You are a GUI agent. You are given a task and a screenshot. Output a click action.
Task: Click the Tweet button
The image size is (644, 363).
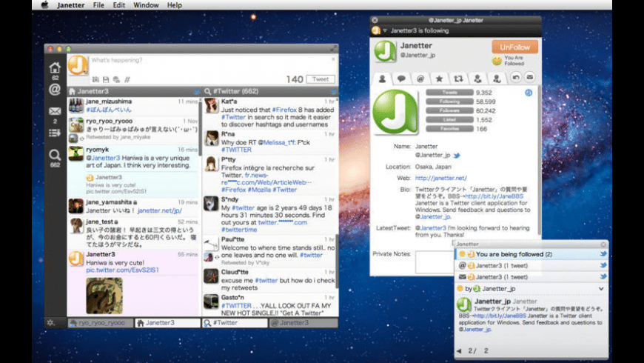point(320,79)
